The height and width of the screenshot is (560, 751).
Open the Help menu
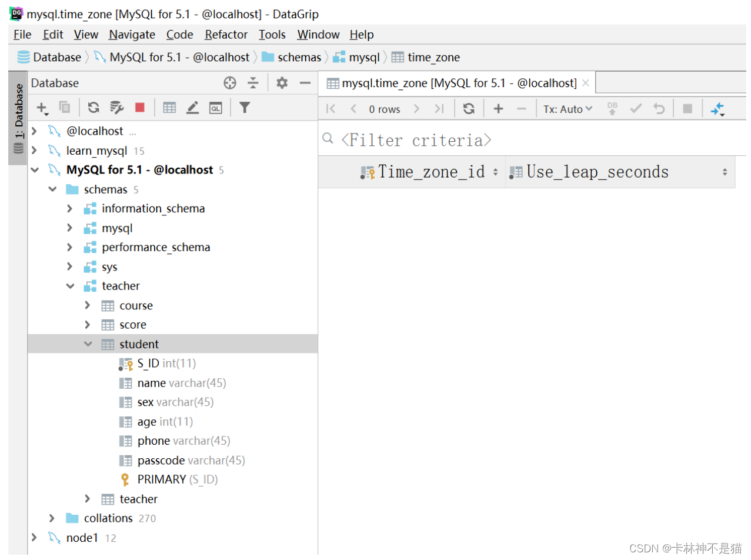tap(362, 35)
